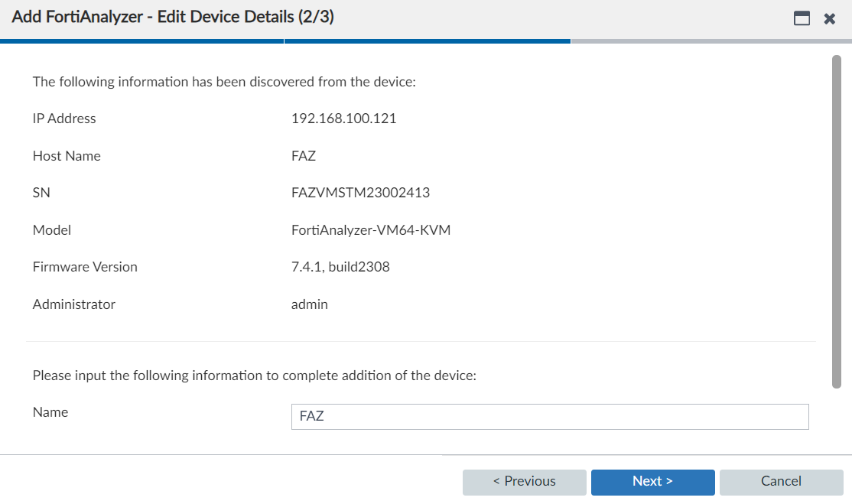Screen dimensions: 852x504
Task: Click the firmware version 7.4.1 text
Action: [x=340, y=267]
